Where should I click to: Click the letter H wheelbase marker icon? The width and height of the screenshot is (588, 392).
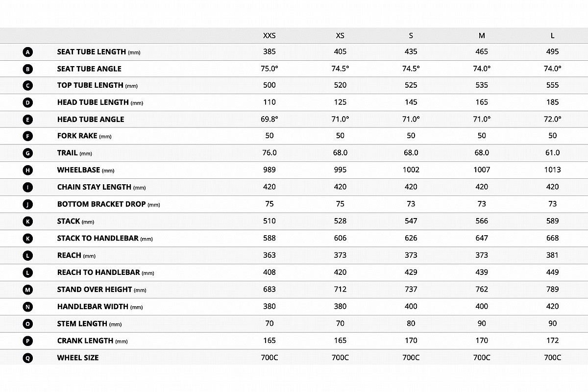[28, 171]
